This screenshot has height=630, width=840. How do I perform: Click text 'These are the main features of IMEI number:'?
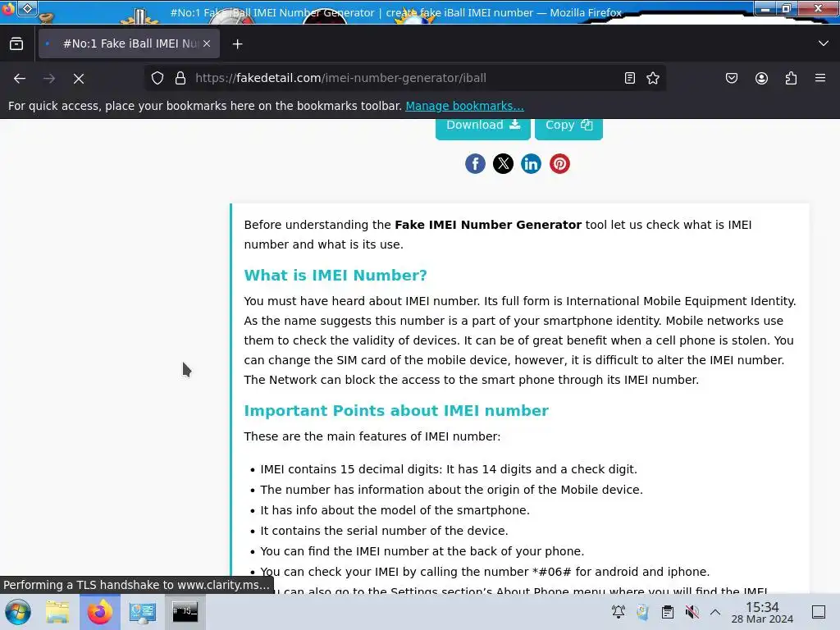coord(372,436)
